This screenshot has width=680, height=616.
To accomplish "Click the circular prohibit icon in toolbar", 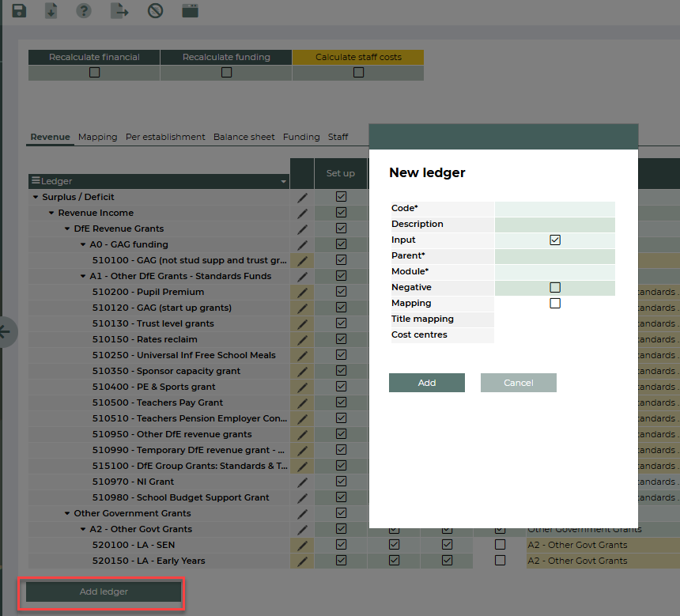I will (156, 11).
